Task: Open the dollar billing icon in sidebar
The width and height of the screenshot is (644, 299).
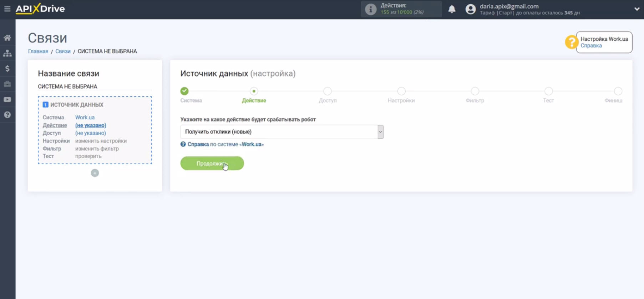Action: 7,69
